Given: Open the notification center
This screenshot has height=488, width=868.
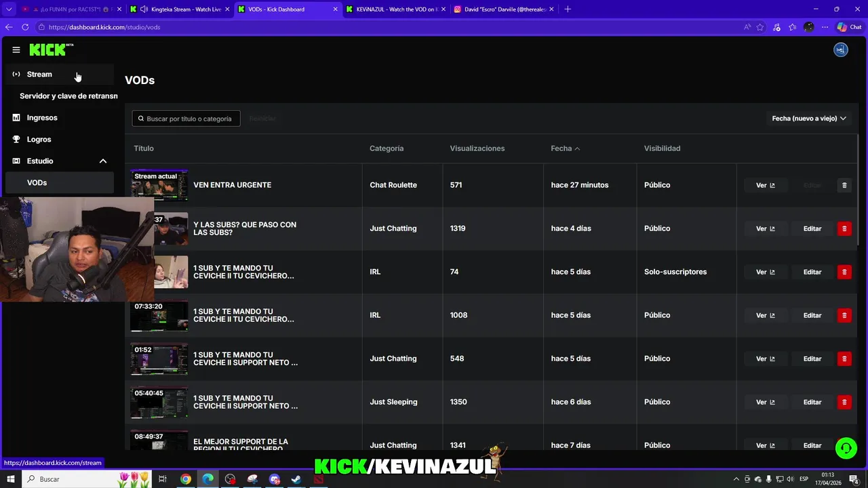Looking at the screenshot, I should [x=855, y=479].
